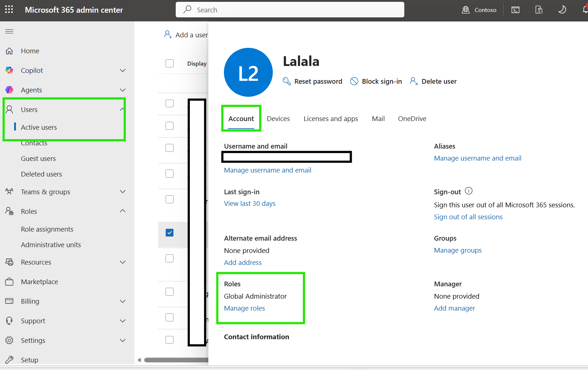This screenshot has width=588, height=370.
Task: Click the Add a user icon
Action: tap(168, 34)
